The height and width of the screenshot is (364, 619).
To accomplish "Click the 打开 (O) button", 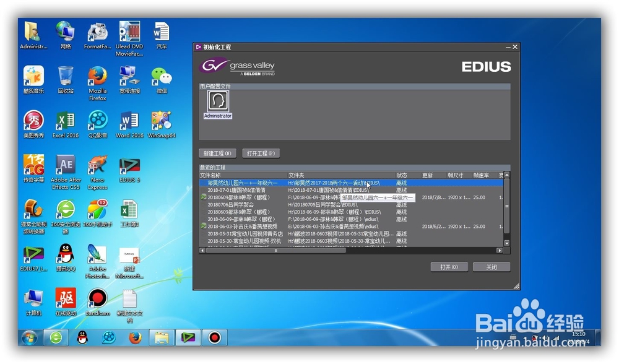I will tap(449, 267).
